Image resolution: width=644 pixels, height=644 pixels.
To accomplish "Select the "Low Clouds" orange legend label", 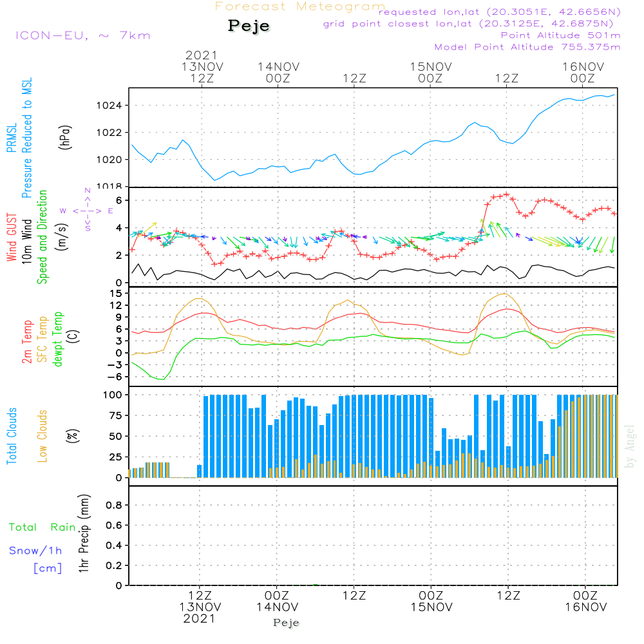I will coord(43,435).
